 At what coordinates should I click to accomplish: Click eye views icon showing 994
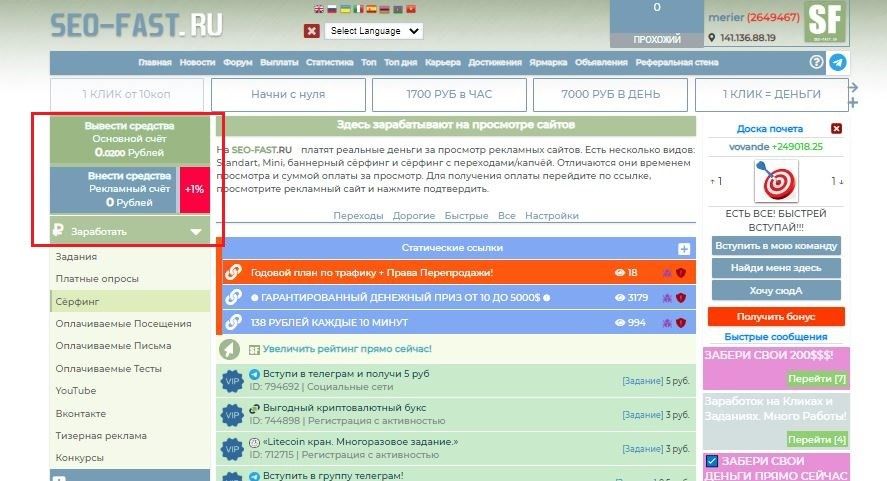click(619, 323)
